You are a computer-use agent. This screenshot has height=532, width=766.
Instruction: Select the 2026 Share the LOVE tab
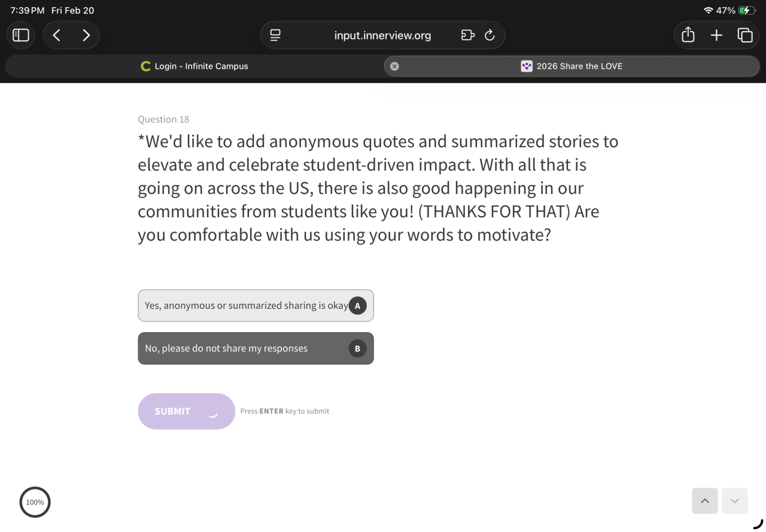(x=572, y=66)
